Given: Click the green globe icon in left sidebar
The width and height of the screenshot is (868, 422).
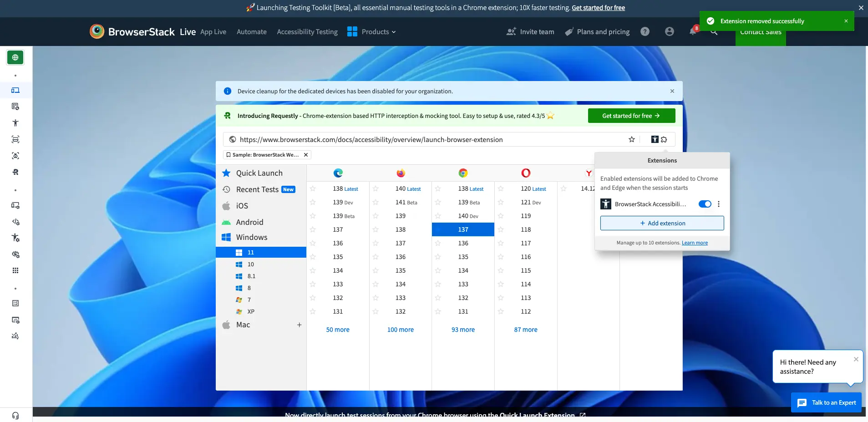Looking at the screenshot, I should click(x=15, y=57).
